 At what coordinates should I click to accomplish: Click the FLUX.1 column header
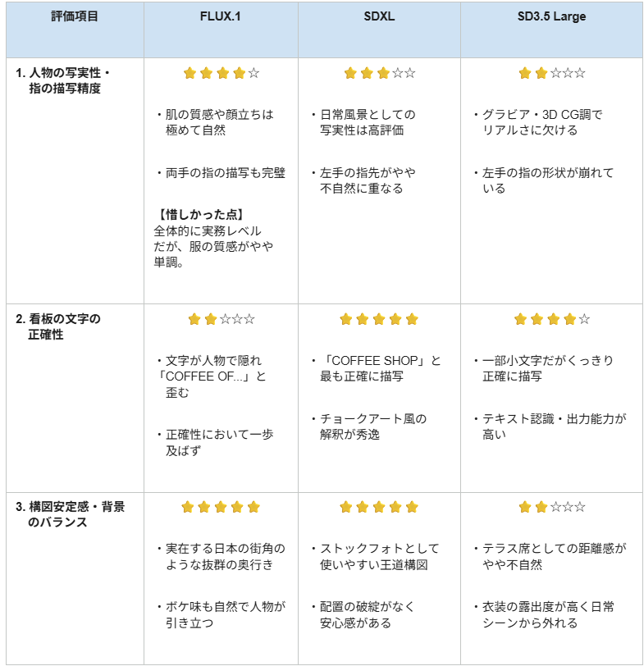pos(220,16)
